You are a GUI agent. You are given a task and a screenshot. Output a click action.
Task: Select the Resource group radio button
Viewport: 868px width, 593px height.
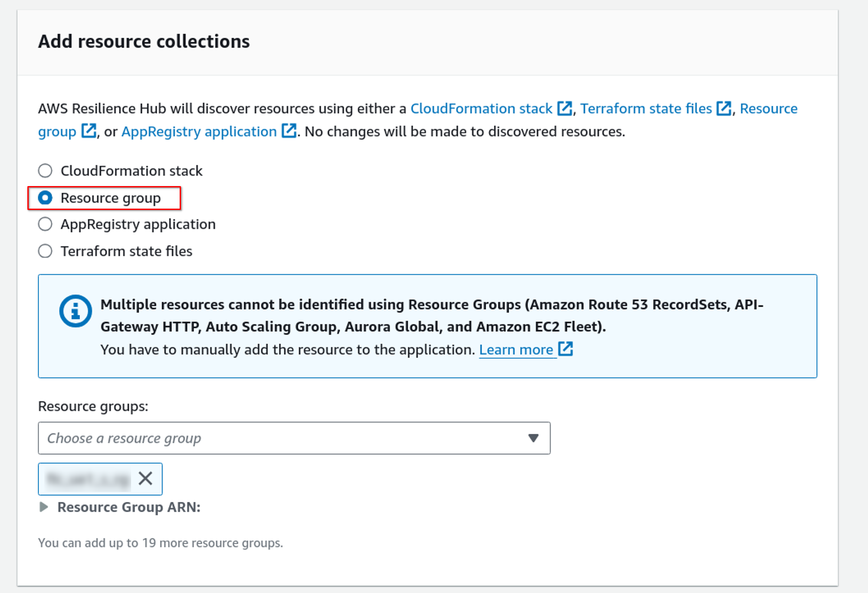click(x=45, y=198)
